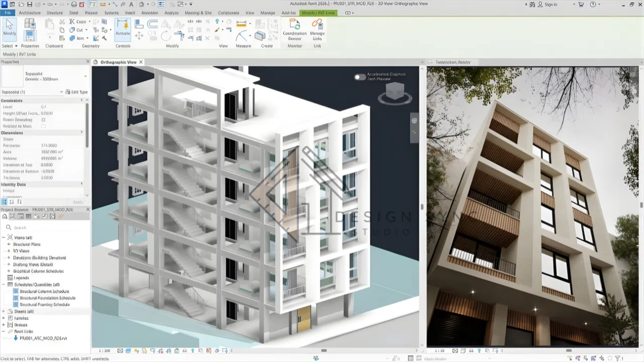Expand Sheets (all) in Project Browser
644x362 pixels.
(x=4, y=311)
